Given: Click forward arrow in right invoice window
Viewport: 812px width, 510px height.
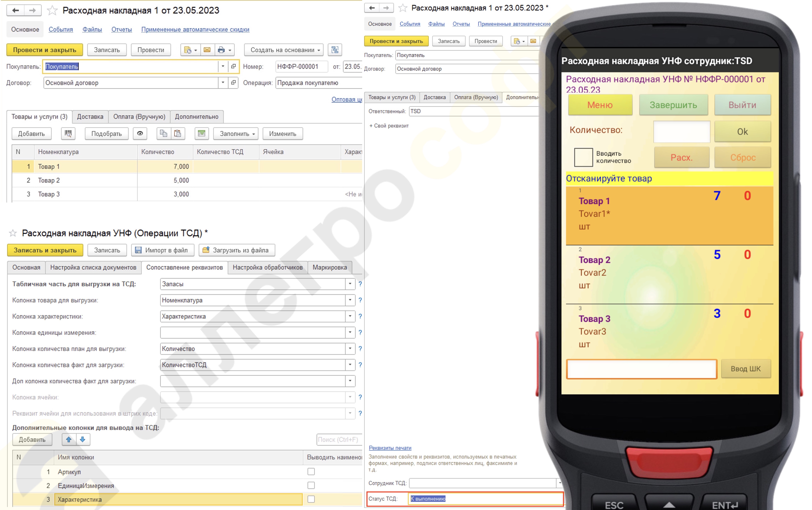Looking at the screenshot, I should (x=386, y=8).
